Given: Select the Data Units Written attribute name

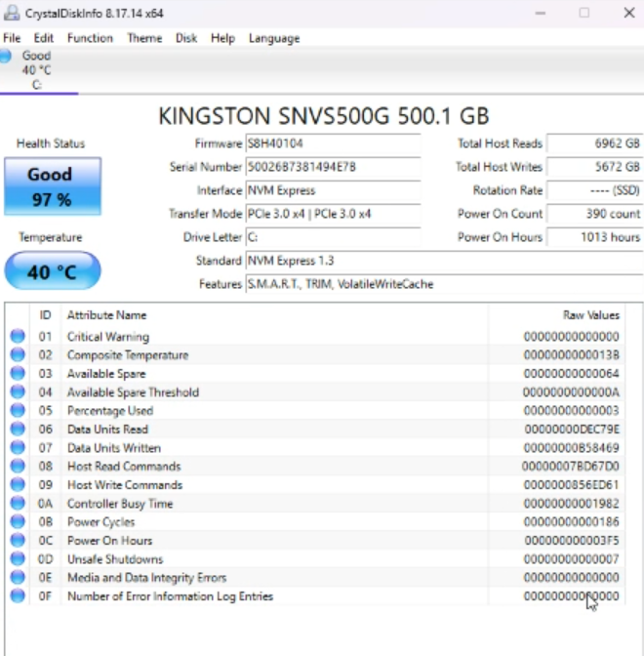Looking at the screenshot, I should pyautogui.click(x=114, y=448).
